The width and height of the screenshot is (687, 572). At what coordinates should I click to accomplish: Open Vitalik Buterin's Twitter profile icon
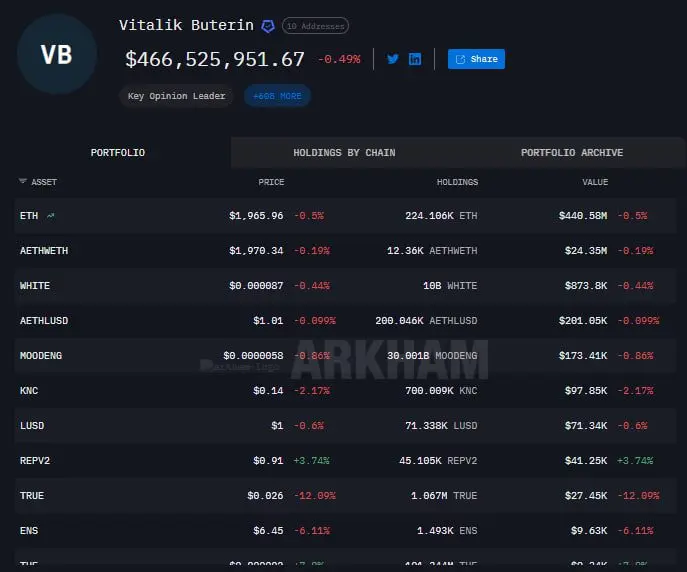click(393, 59)
